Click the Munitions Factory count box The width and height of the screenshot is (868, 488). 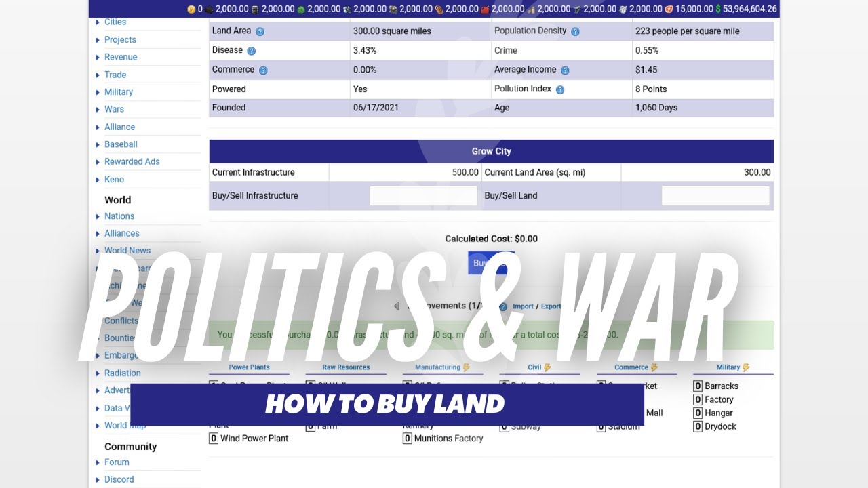click(408, 439)
